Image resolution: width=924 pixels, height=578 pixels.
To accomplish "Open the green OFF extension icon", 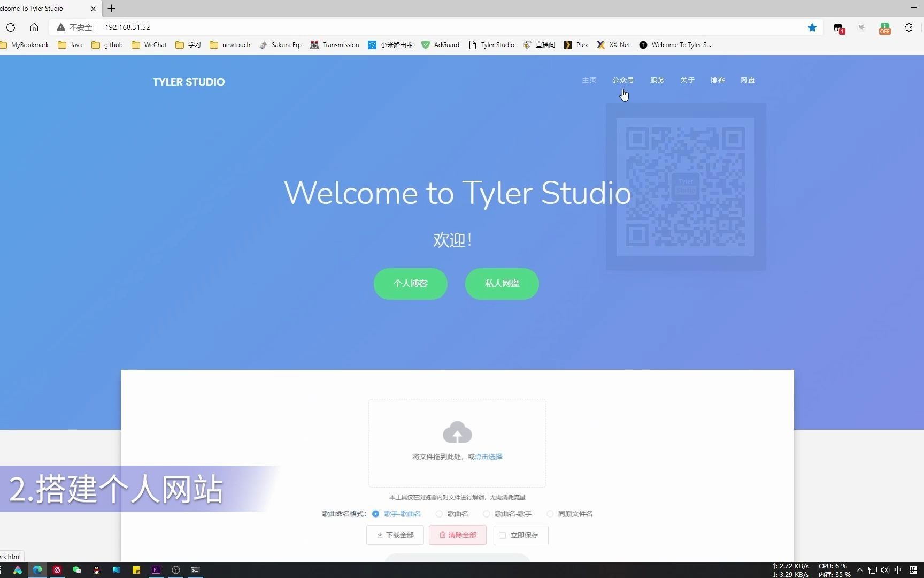I will click(885, 28).
